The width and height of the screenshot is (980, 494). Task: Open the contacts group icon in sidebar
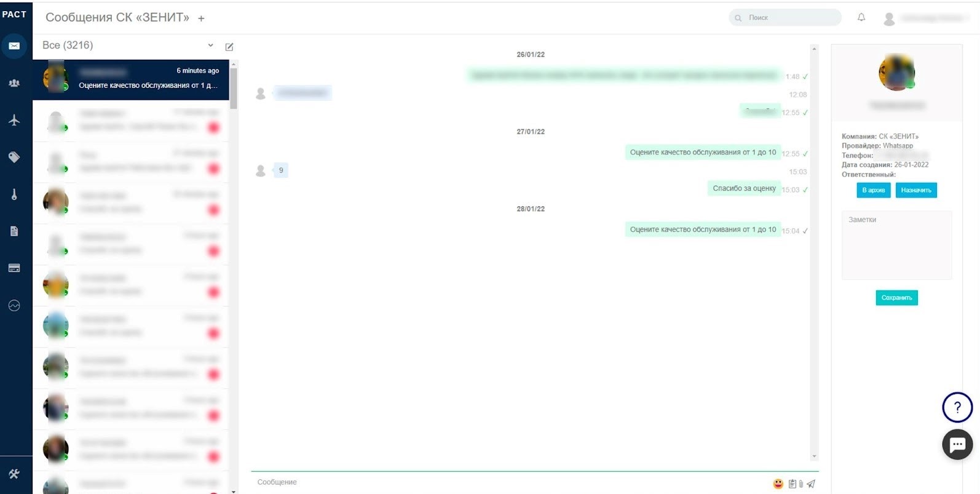14,83
